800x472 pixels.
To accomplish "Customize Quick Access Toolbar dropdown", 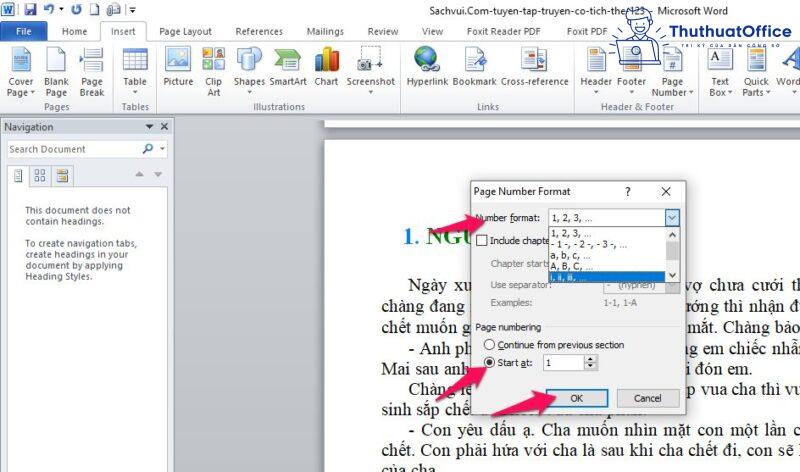I will coord(132,10).
